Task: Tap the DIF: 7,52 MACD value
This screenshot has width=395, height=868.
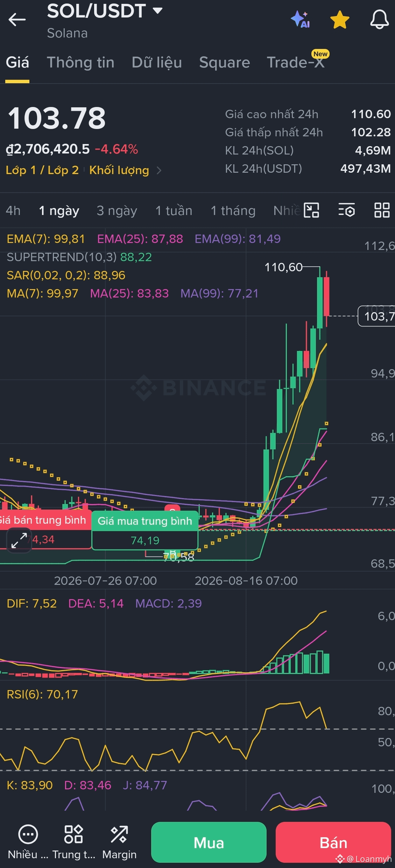Action: tap(32, 604)
